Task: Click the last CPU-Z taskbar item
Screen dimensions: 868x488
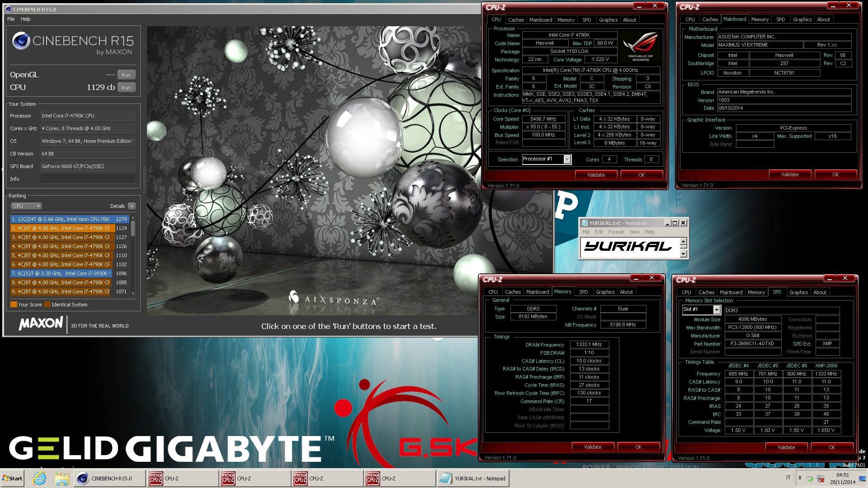Action: click(x=399, y=478)
